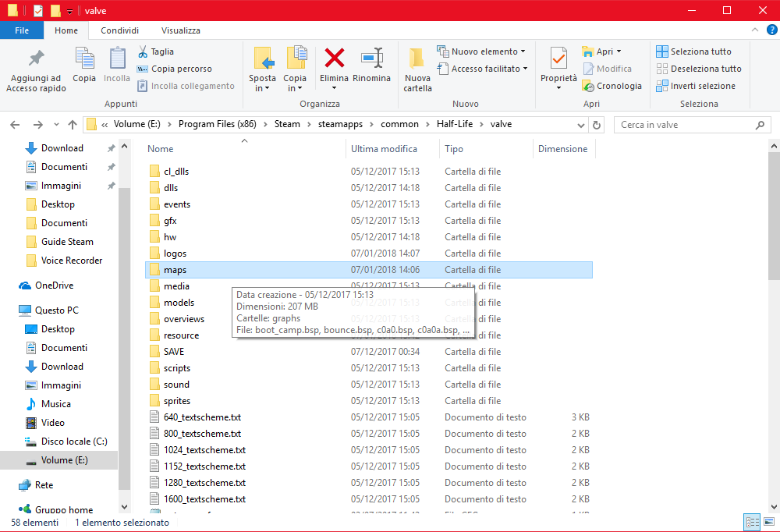Select all items with Seleziona tutto
780x532 pixels.
point(694,51)
